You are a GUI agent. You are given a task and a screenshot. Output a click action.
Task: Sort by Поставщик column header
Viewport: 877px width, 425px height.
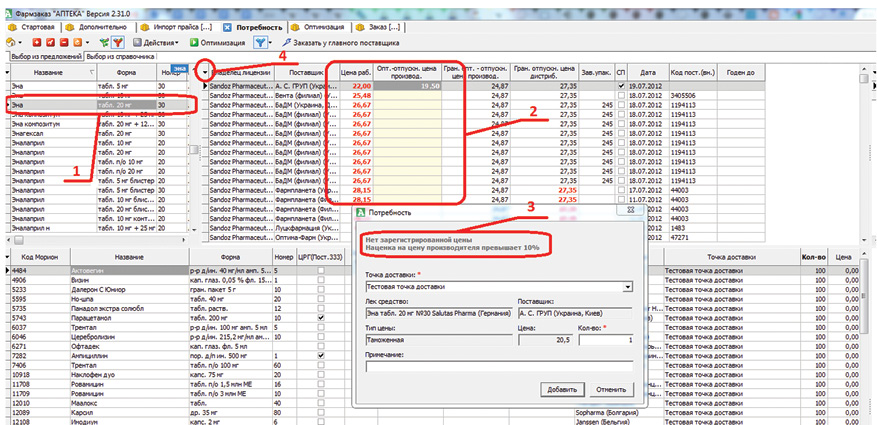click(306, 72)
